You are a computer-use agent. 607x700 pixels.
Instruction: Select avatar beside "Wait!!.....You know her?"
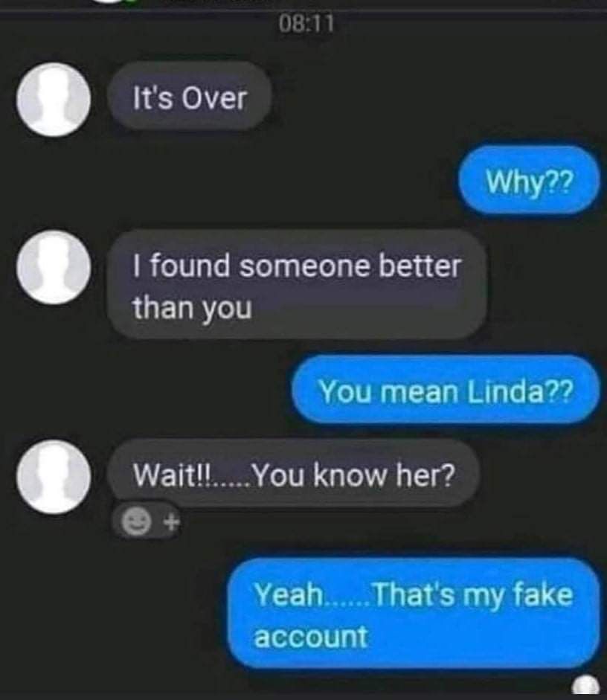click(x=54, y=477)
